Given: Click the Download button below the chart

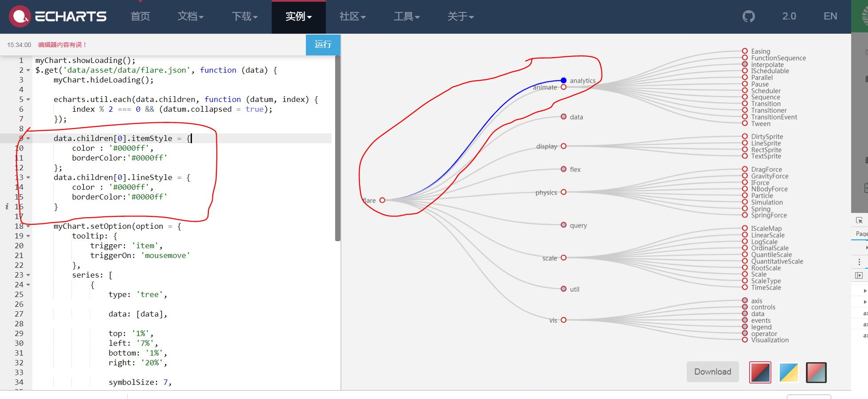Looking at the screenshot, I should point(712,372).
